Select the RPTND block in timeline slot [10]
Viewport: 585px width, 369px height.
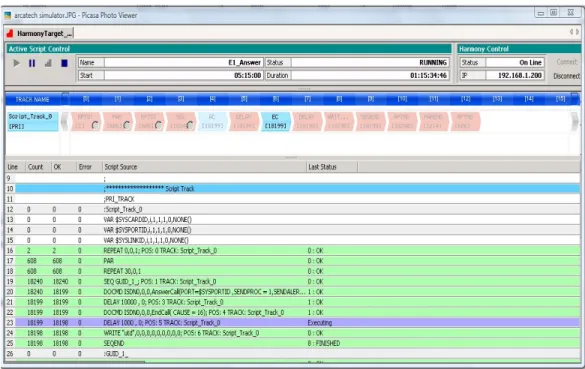[402, 121]
